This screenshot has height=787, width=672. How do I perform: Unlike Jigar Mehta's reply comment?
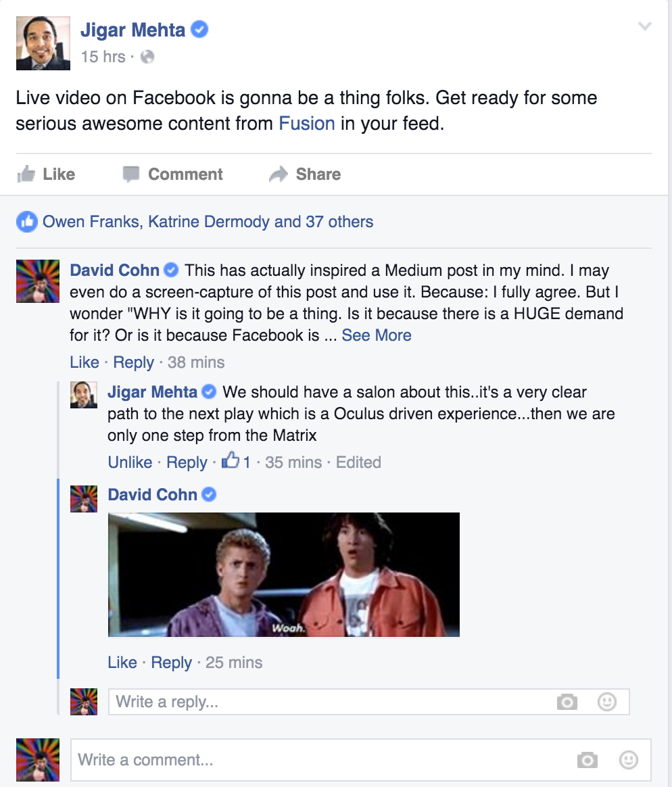[x=130, y=462]
